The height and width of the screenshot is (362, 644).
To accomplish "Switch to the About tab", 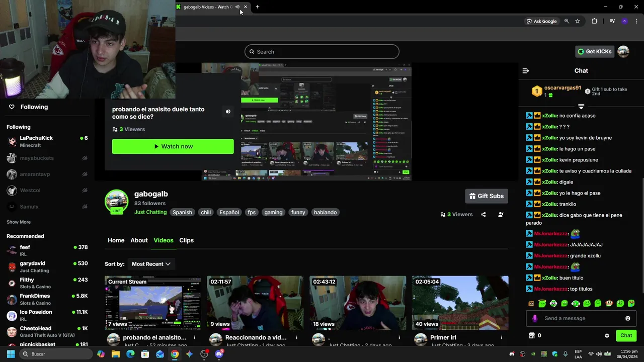I will coord(139,240).
